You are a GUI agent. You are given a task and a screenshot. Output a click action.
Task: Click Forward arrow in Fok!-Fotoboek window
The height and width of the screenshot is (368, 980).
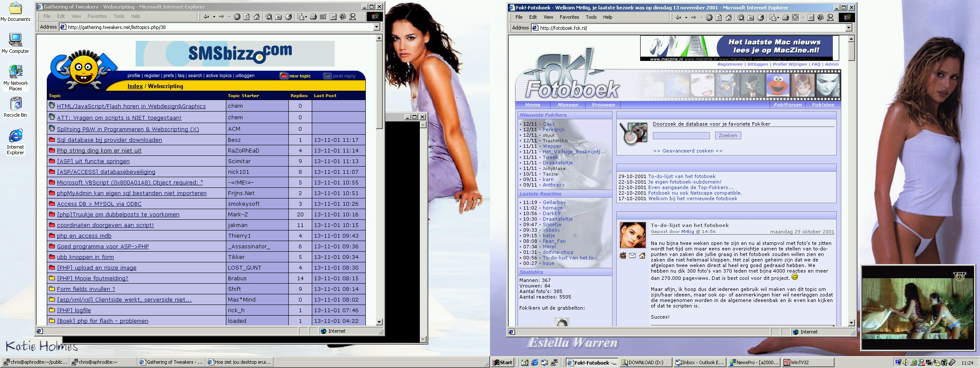pyautogui.click(x=694, y=17)
